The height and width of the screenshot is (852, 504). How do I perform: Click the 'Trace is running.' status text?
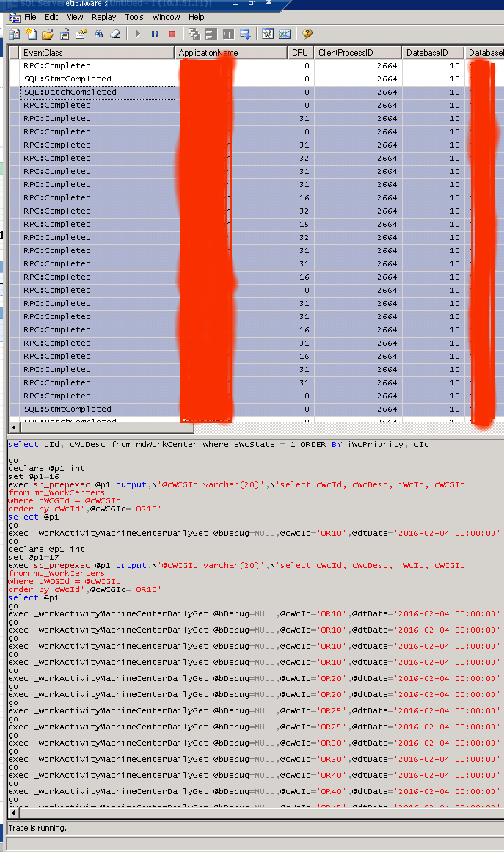coord(37,828)
